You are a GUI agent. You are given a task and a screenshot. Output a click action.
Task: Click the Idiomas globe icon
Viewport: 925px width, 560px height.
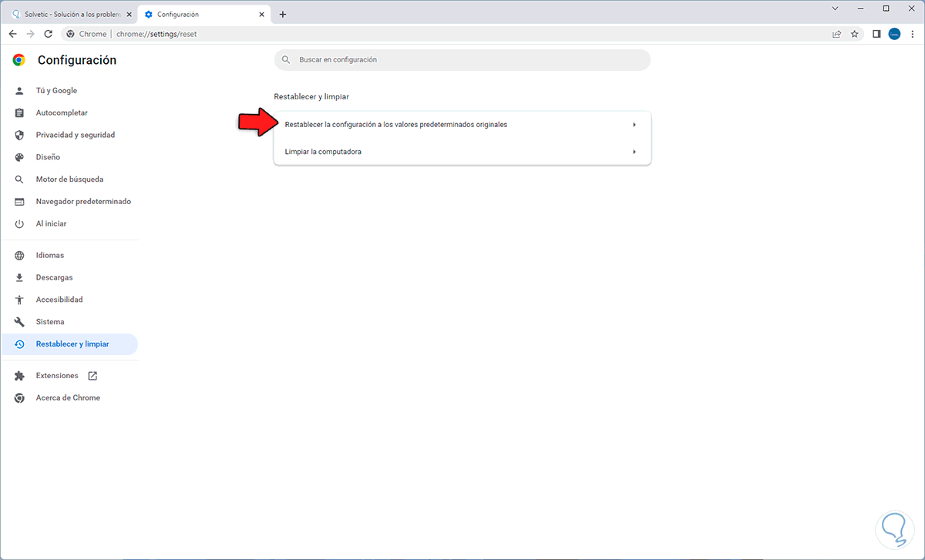pyautogui.click(x=20, y=256)
